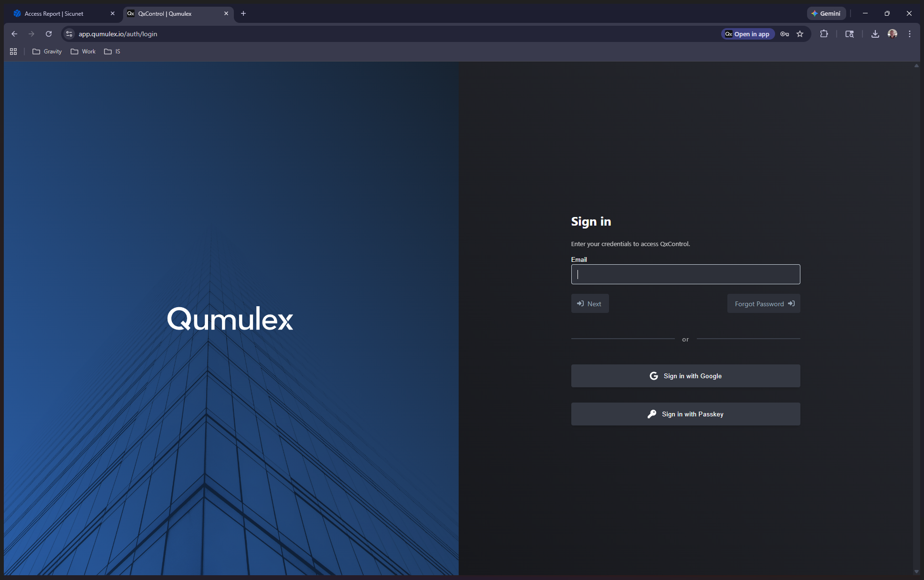Screen dimensions: 924x580
Task: Click the Reload page icon
Action: click(x=49, y=34)
